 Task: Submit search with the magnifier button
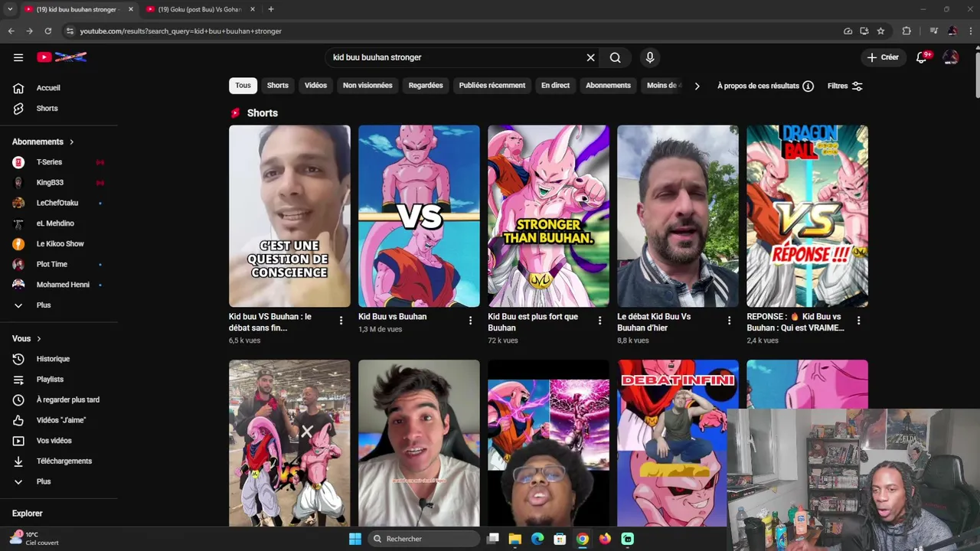(x=615, y=57)
